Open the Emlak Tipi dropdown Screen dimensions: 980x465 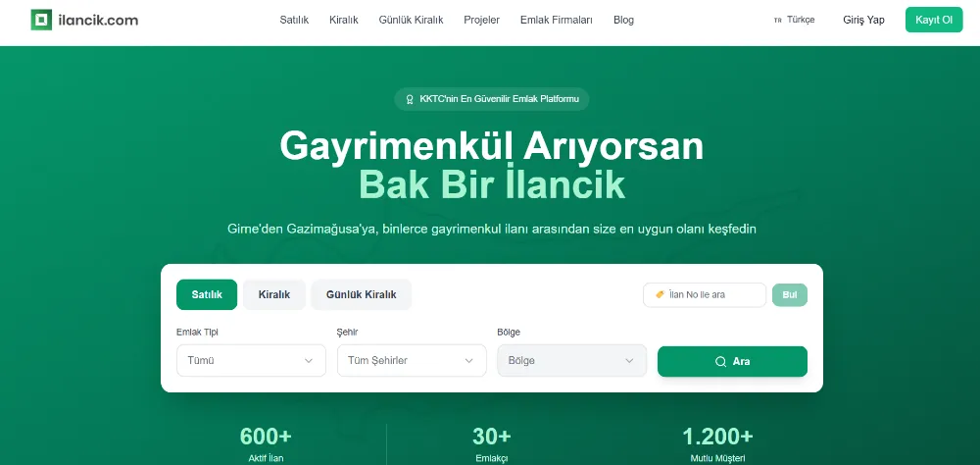coord(251,360)
